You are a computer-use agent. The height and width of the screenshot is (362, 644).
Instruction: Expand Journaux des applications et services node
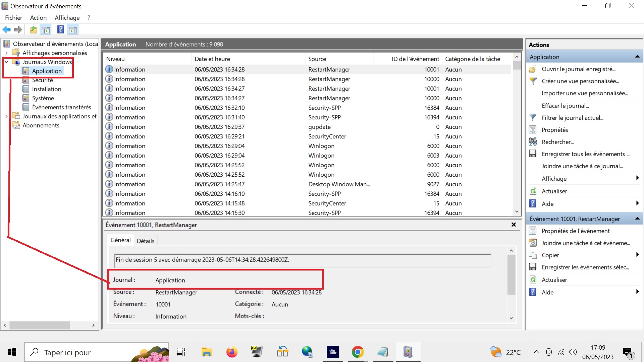coord(6,116)
